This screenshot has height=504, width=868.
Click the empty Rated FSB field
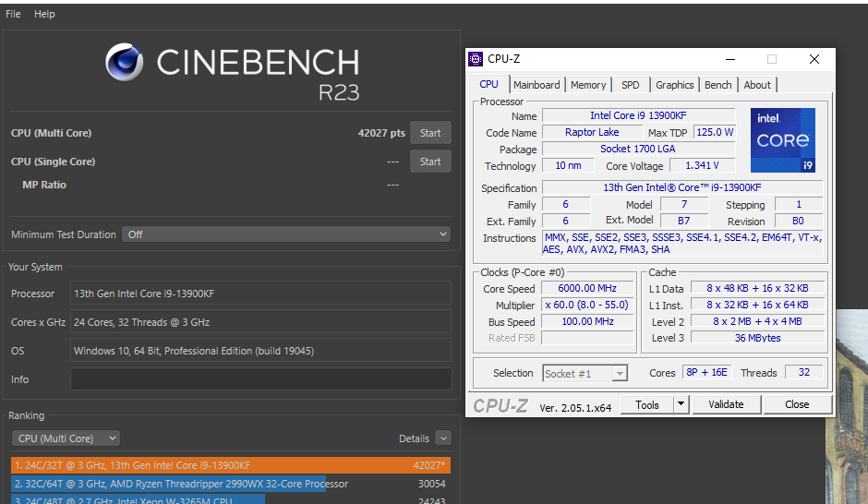pos(587,338)
